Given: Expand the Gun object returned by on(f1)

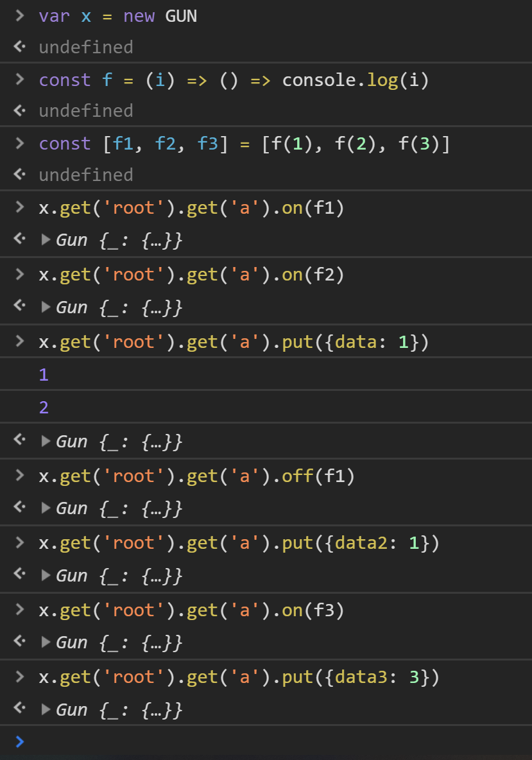Looking at the screenshot, I should 47,239.
